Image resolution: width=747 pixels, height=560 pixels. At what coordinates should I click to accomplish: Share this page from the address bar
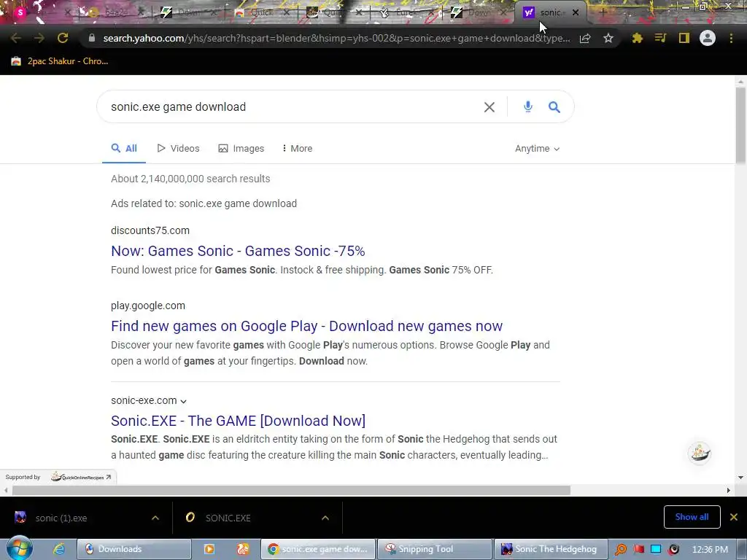pyautogui.click(x=585, y=38)
